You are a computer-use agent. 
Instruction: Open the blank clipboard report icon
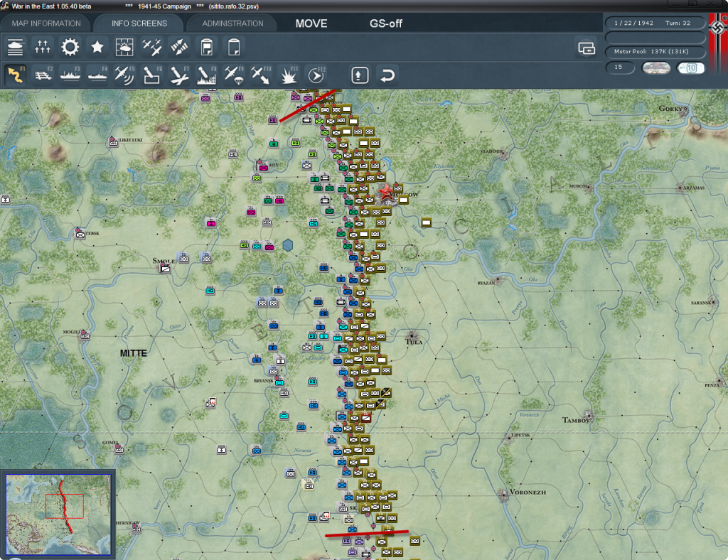click(x=233, y=48)
